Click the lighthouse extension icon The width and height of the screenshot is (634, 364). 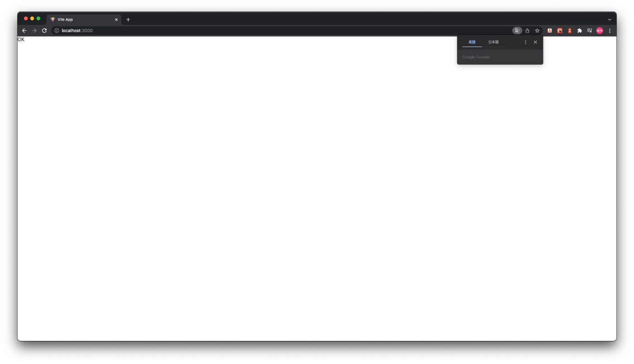tap(570, 31)
